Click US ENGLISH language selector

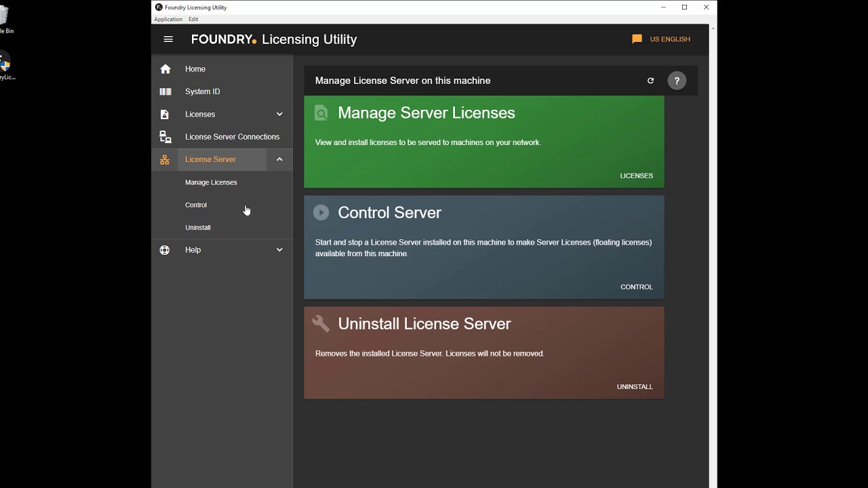point(670,39)
